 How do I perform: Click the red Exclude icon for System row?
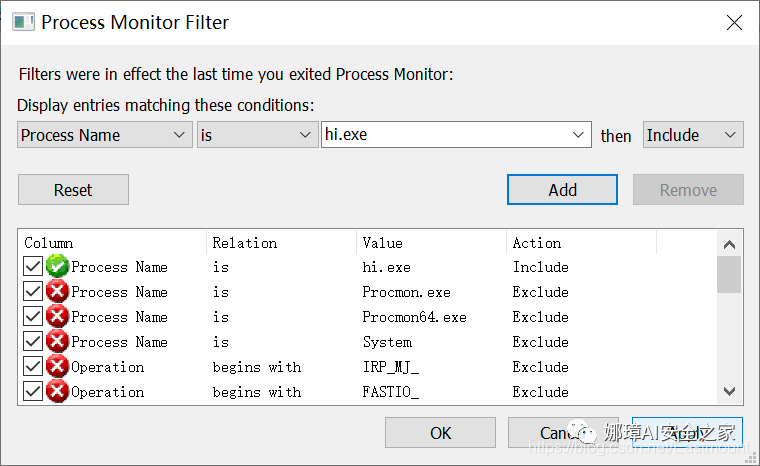click(x=57, y=342)
